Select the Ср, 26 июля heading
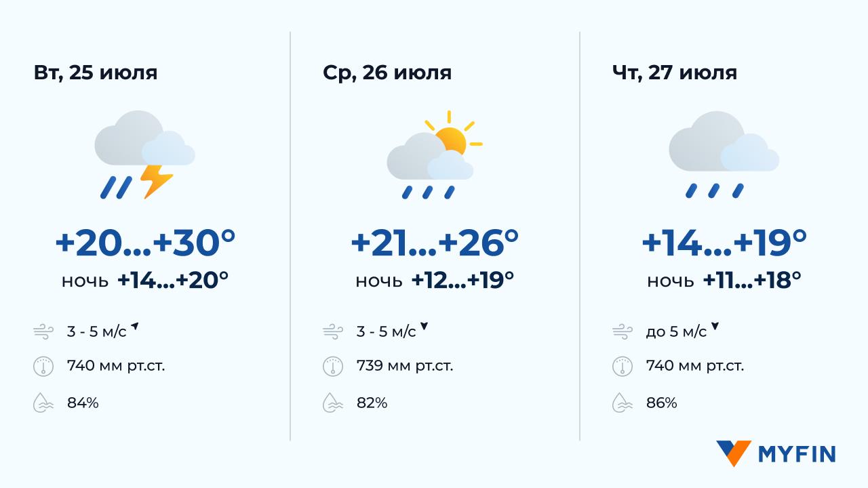The width and height of the screenshot is (868, 488). tap(387, 73)
